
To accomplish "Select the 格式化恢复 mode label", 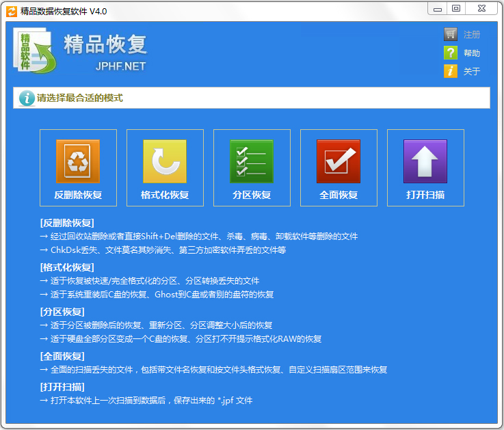I will pyautogui.click(x=165, y=195).
